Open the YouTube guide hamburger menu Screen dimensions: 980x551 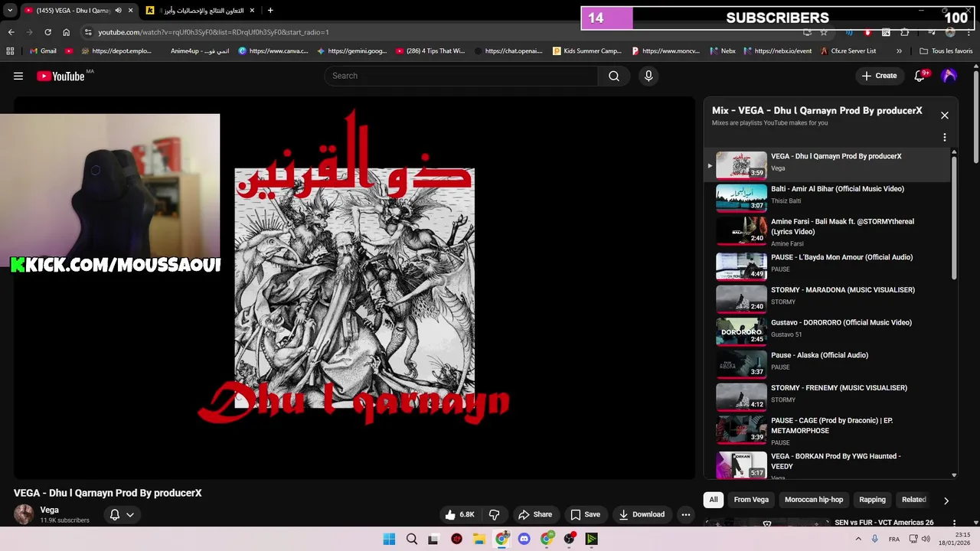pos(18,76)
